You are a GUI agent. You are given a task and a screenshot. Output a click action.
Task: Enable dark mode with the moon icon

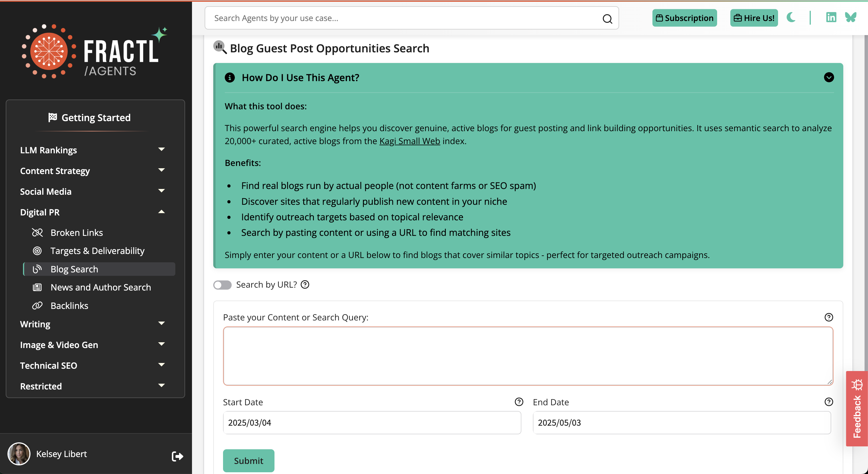click(x=791, y=18)
